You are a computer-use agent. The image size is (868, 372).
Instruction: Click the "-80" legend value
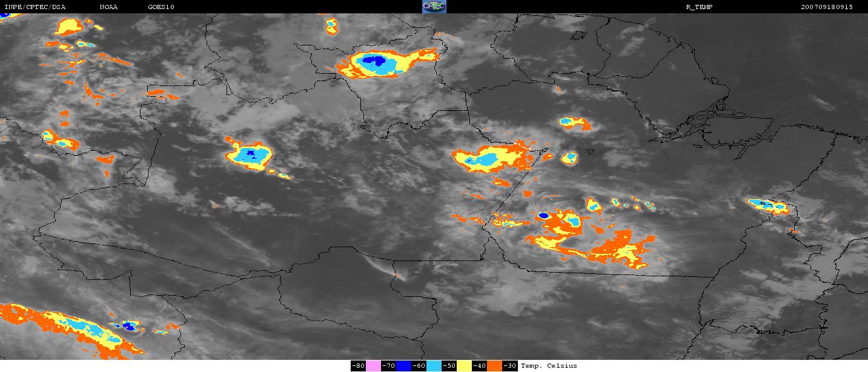[x=359, y=366]
